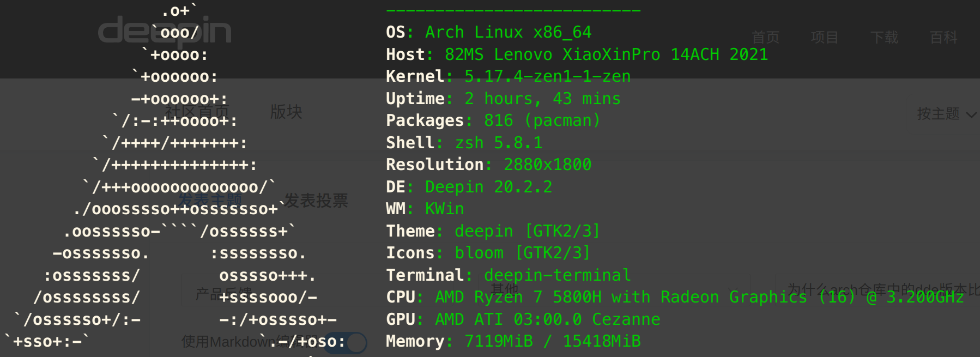The image size is (980, 357).
Task: Click the 使用Markdown编辑器 label text
Action: tap(249, 342)
